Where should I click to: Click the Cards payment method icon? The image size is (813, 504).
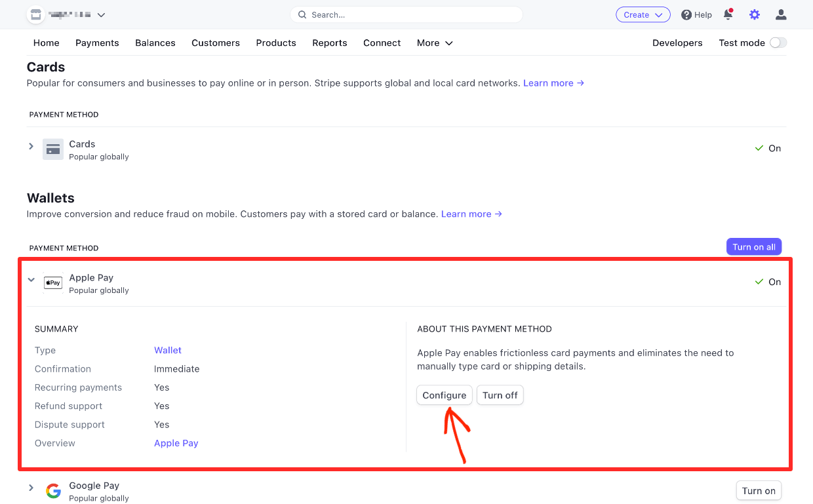[53, 149]
